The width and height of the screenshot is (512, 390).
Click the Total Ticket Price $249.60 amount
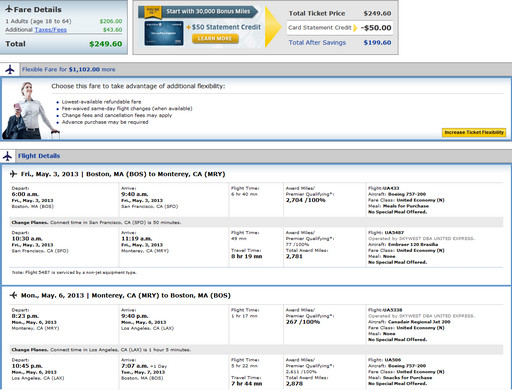[x=377, y=13]
